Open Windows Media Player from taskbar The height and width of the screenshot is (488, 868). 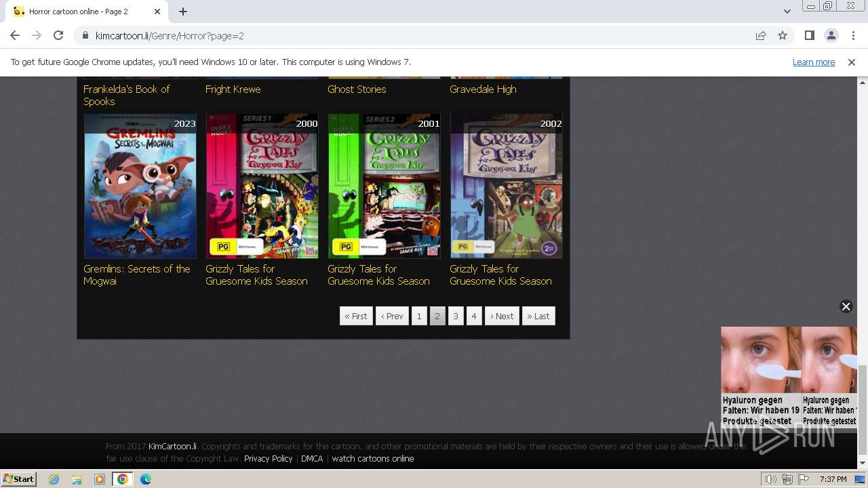point(100,479)
